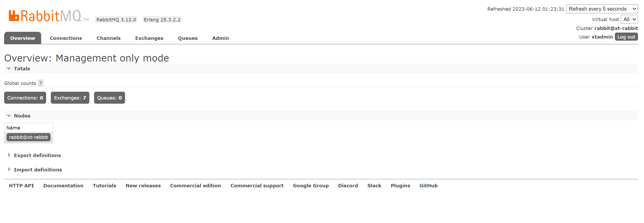Image resolution: width=644 pixels, height=223 pixels.
Task: Open the rabbit@xt-rabbit node link
Action: [x=28, y=137]
